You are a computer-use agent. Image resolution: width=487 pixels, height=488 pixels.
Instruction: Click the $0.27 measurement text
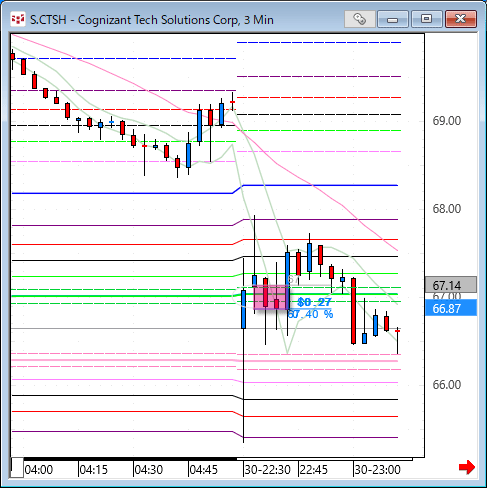(314, 302)
